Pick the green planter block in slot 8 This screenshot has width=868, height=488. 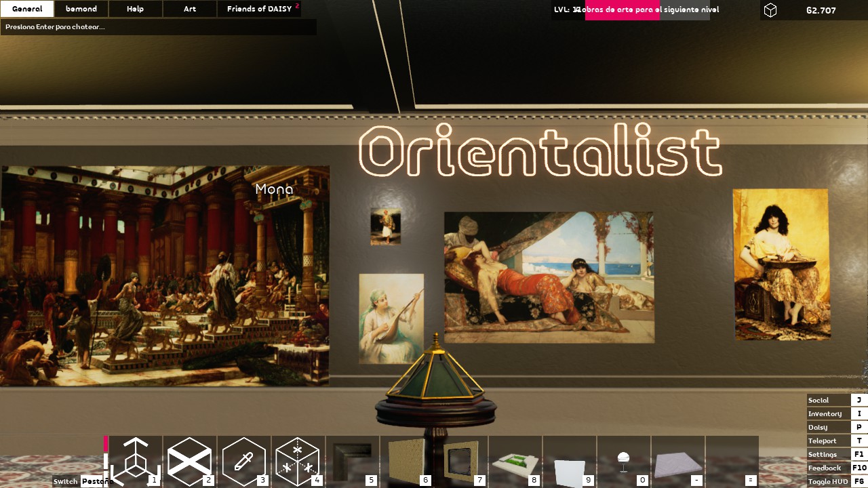515,461
